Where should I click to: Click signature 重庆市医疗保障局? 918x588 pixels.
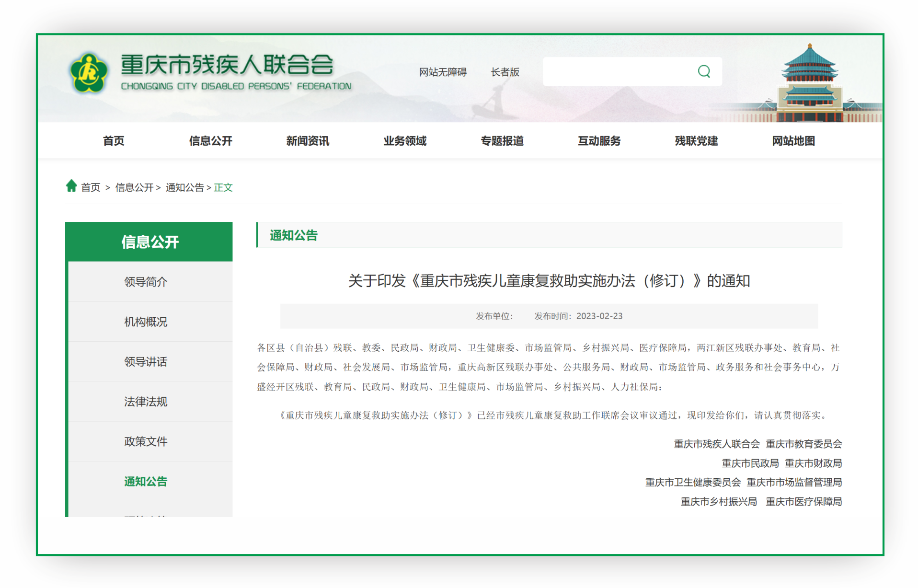pyautogui.click(x=804, y=502)
